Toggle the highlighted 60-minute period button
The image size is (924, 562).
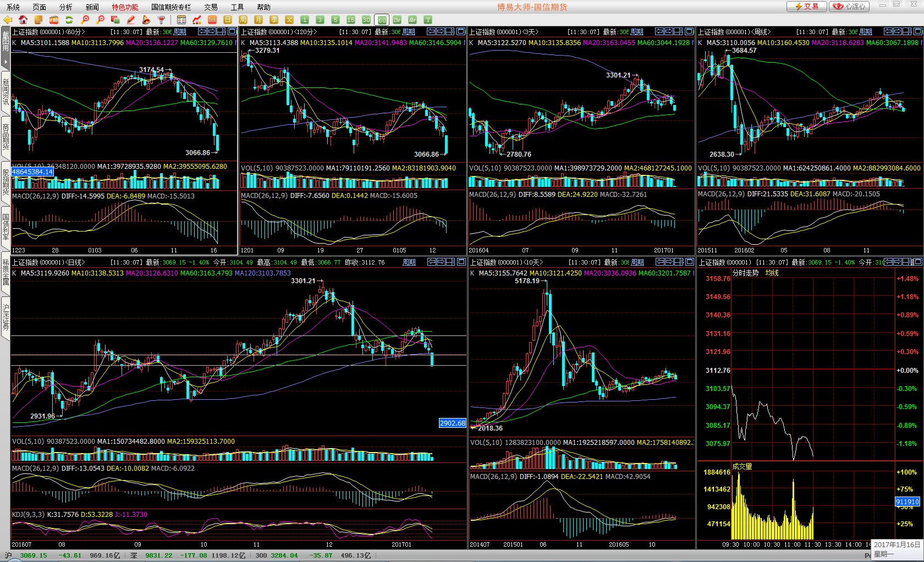click(382, 20)
